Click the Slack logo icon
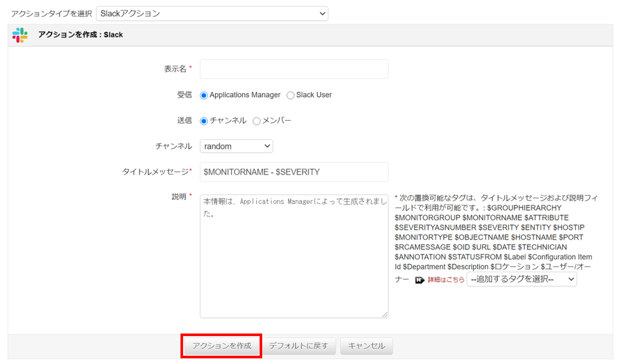Screen dimensions: 618x364 coord(20,35)
